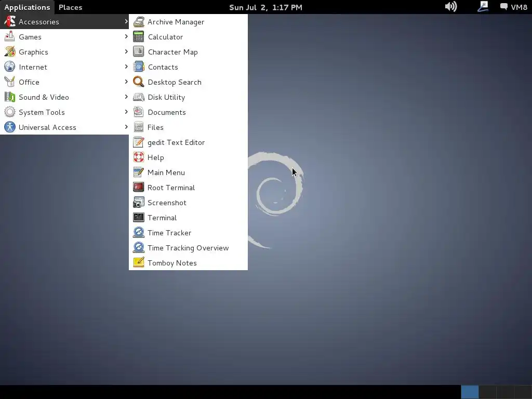Click the Time Tracker icon

coord(138,232)
